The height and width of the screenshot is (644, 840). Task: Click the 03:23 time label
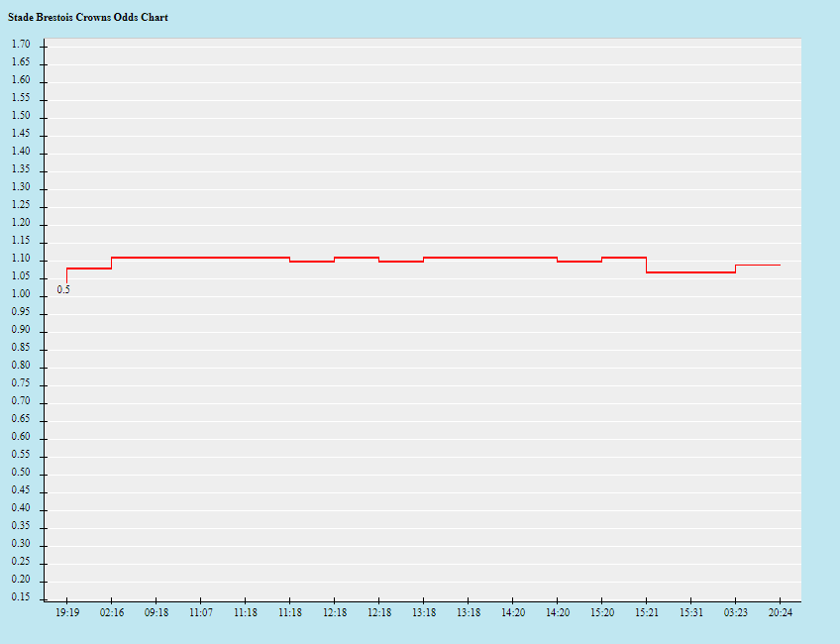[x=735, y=613]
